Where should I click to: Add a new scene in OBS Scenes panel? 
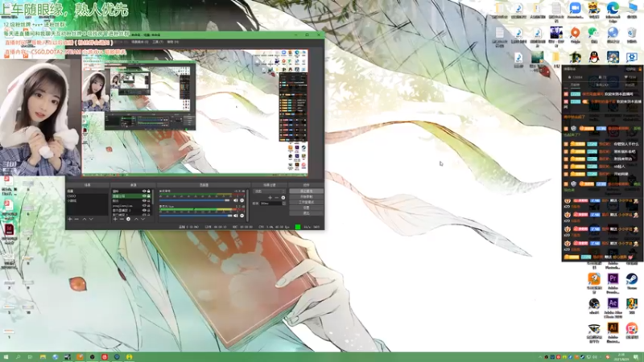[x=70, y=219]
